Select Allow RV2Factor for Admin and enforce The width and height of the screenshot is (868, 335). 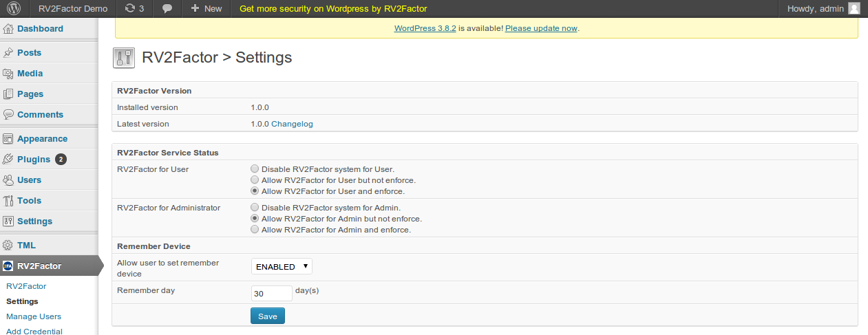(255, 229)
